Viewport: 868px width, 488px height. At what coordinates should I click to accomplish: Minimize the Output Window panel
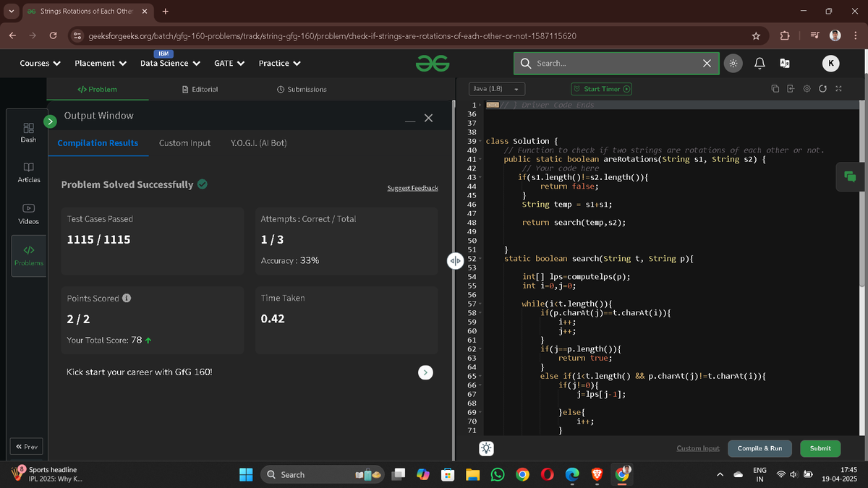(409, 121)
